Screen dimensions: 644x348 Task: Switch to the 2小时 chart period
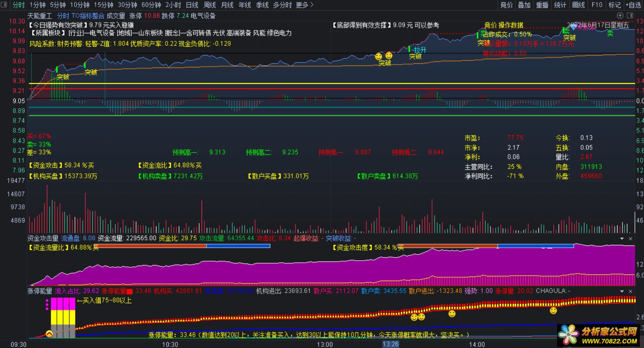pyautogui.click(x=173, y=5)
